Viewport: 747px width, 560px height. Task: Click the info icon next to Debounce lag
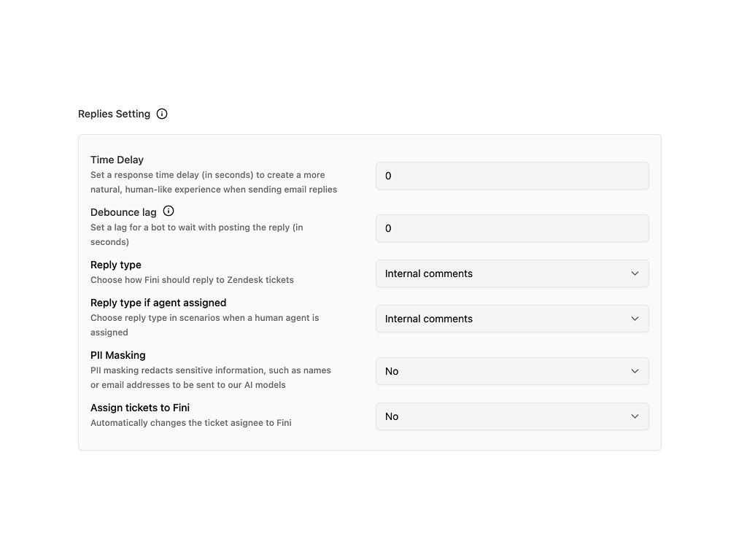pos(169,211)
